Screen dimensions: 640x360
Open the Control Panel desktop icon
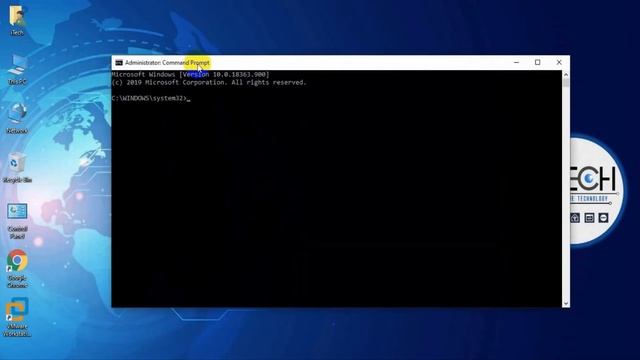[x=17, y=221]
